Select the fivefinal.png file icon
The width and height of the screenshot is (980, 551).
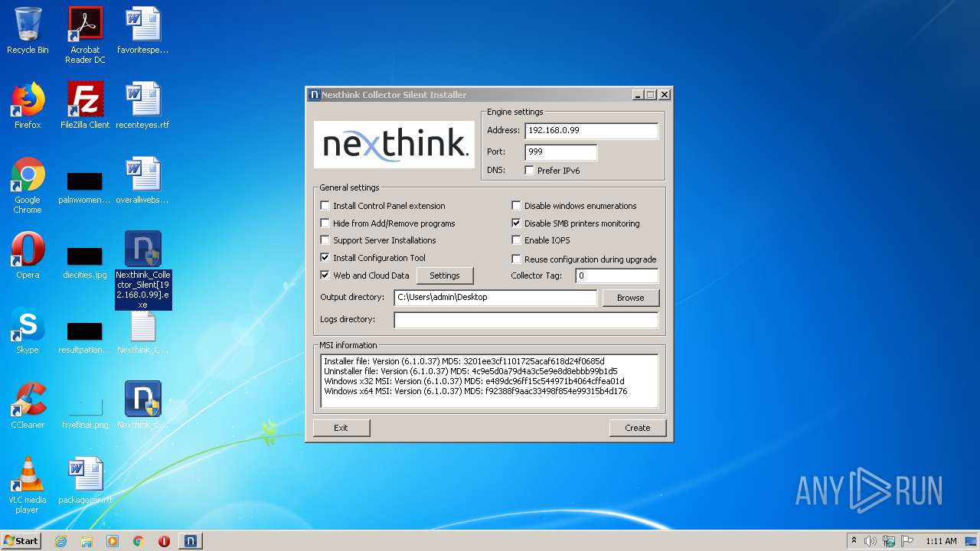tap(85, 412)
